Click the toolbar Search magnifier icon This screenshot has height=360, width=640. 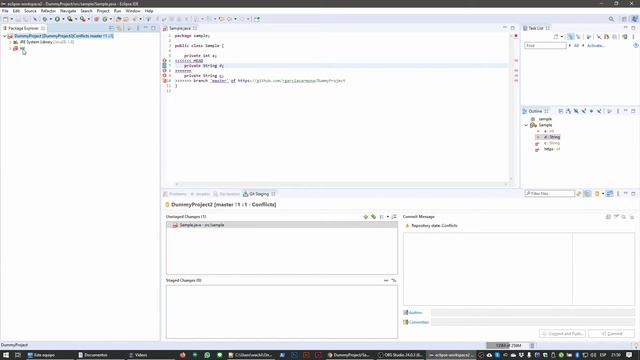point(611,19)
